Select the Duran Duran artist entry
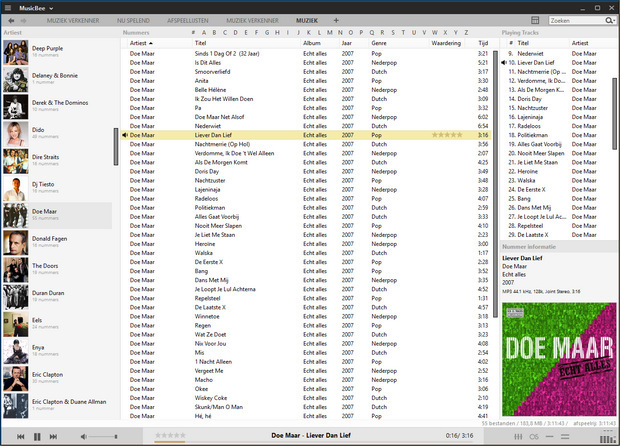The height and width of the screenshot is (446, 620). pos(58,297)
